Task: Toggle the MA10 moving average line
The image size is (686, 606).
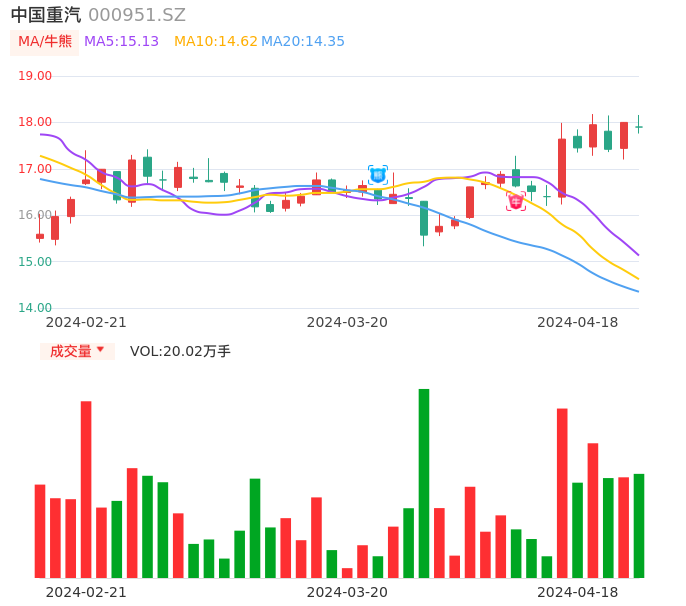Action: [x=215, y=42]
